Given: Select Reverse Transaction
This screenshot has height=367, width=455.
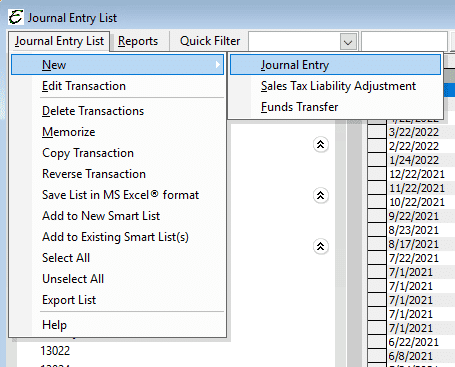Looking at the screenshot, I should (x=118, y=174).
